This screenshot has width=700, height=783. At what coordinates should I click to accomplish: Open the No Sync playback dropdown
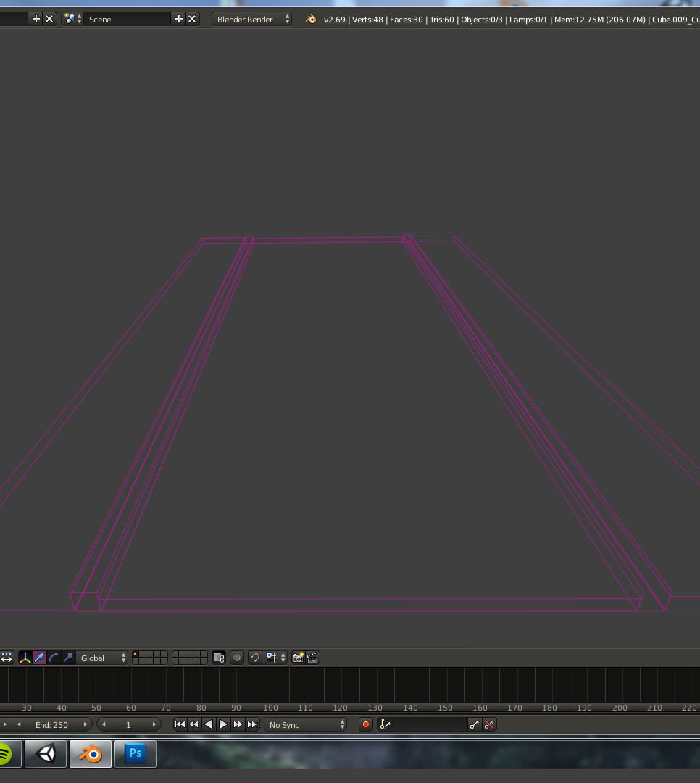(306, 724)
